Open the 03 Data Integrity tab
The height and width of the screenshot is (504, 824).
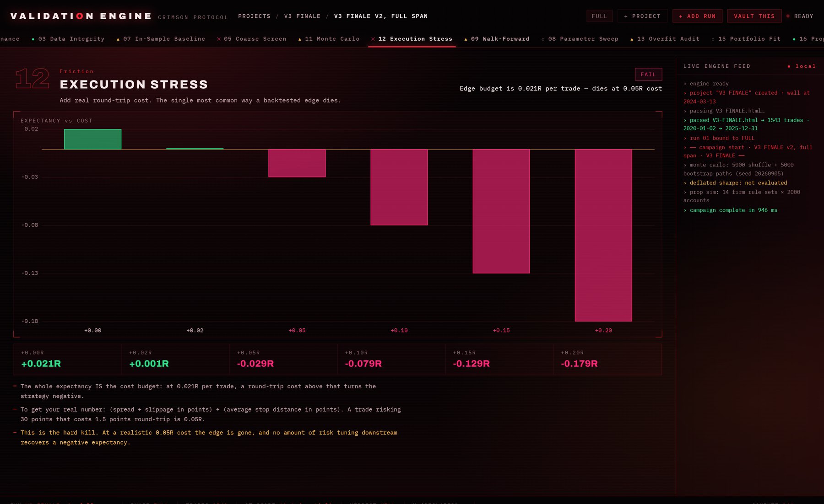[68, 39]
